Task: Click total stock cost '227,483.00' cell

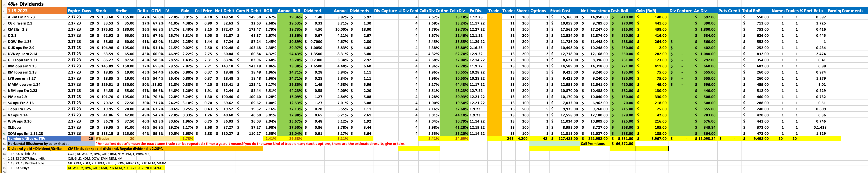Action: pos(564,139)
